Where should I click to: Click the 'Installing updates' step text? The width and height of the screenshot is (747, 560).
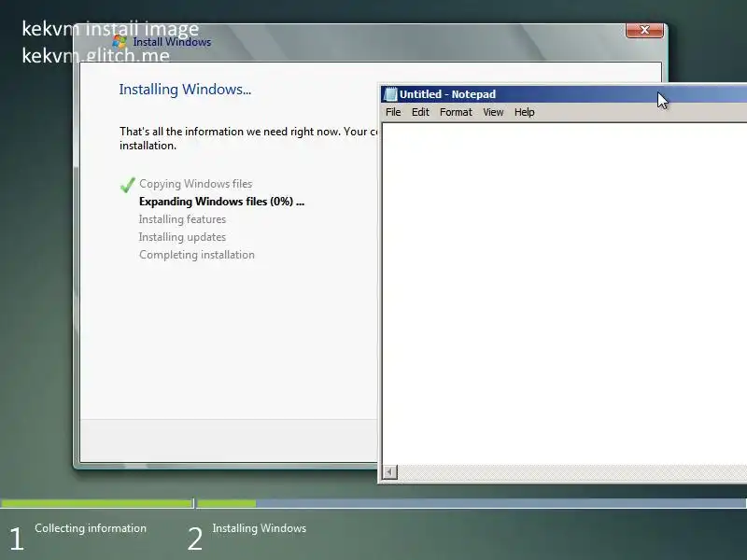(182, 237)
